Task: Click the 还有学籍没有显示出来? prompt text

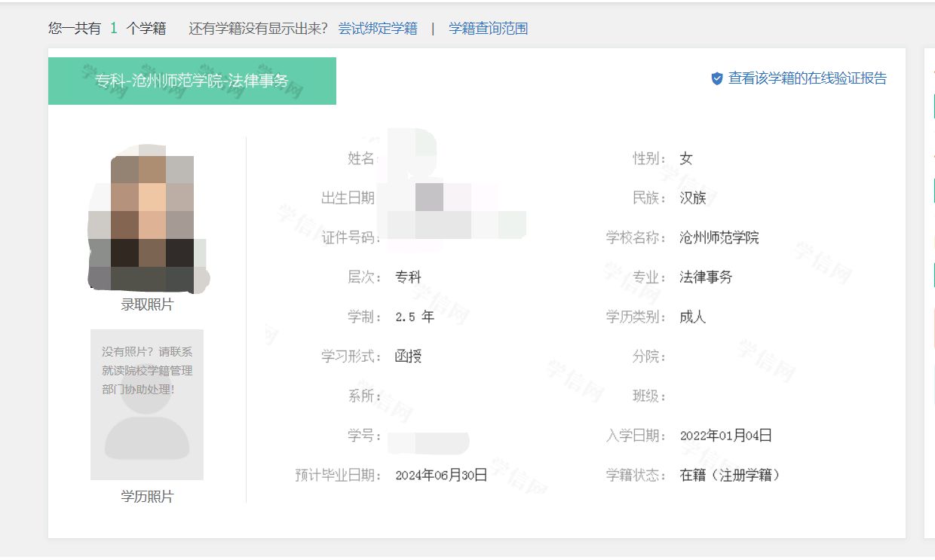Action: coord(258,29)
